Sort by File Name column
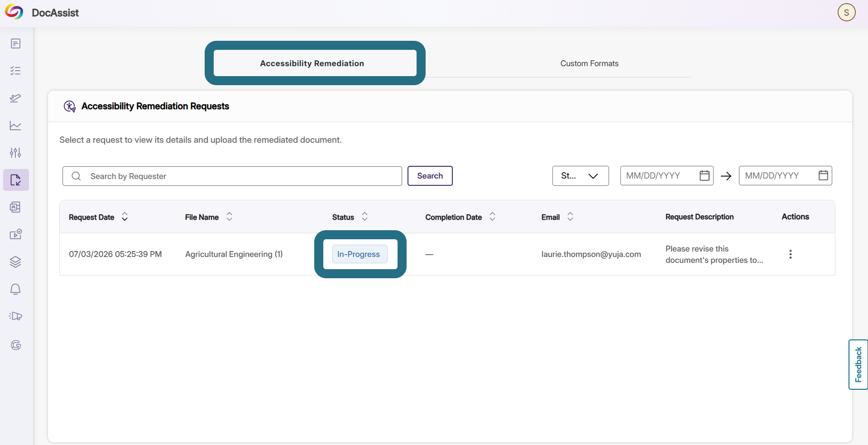Viewport: 868px width, 445px height. [x=229, y=217]
